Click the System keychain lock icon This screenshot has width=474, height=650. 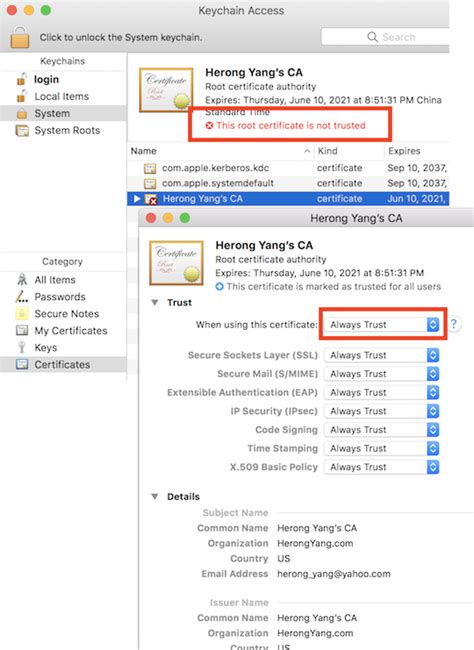tap(22, 114)
